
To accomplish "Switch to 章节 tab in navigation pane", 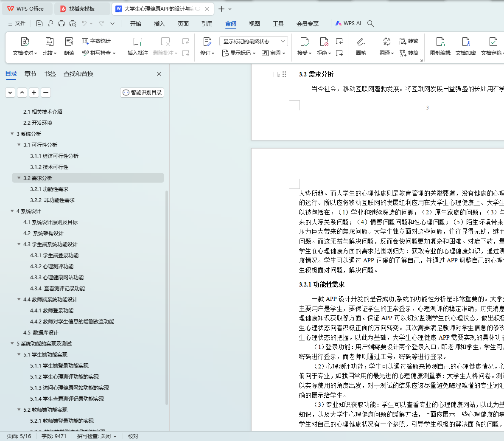I will [30, 74].
